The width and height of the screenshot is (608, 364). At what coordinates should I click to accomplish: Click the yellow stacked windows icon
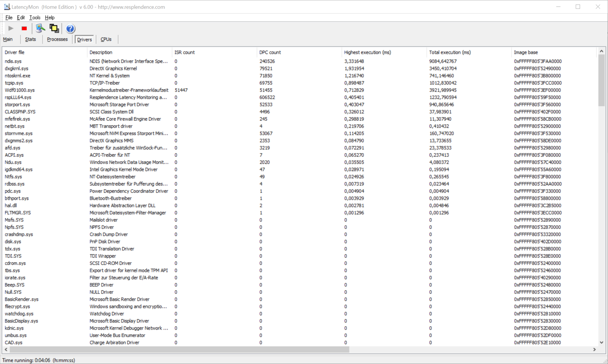(x=54, y=28)
